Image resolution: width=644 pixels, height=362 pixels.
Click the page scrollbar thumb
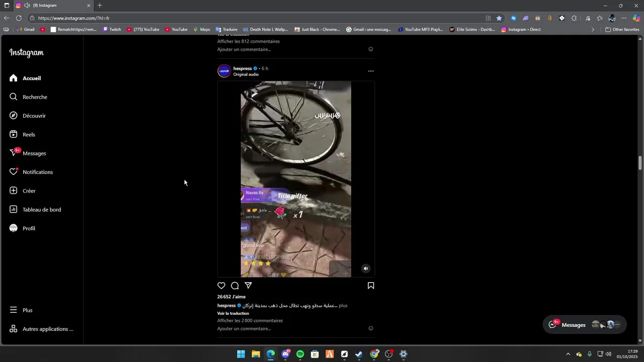tap(640, 163)
